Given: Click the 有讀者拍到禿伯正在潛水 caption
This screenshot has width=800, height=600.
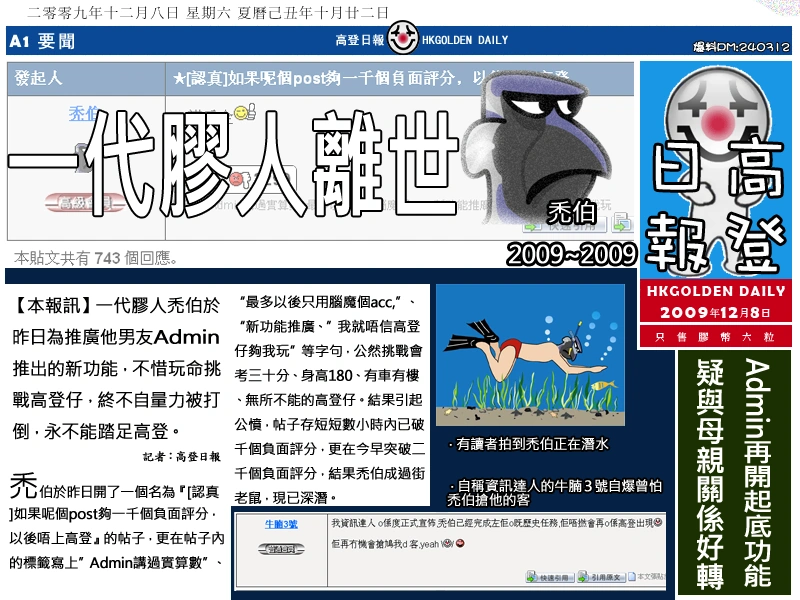Looking at the screenshot, I should point(529,444).
